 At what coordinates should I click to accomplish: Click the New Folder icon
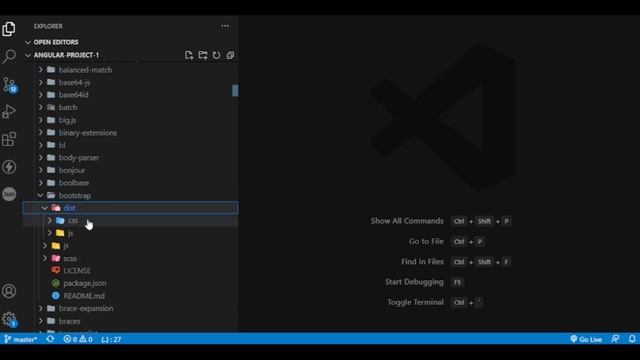pos(203,55)
